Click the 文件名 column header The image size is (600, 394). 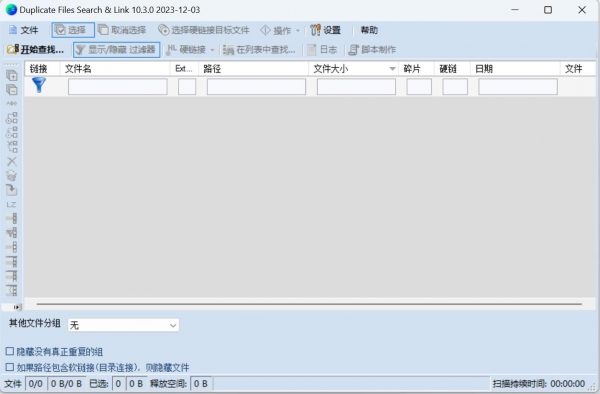(115, 69)
